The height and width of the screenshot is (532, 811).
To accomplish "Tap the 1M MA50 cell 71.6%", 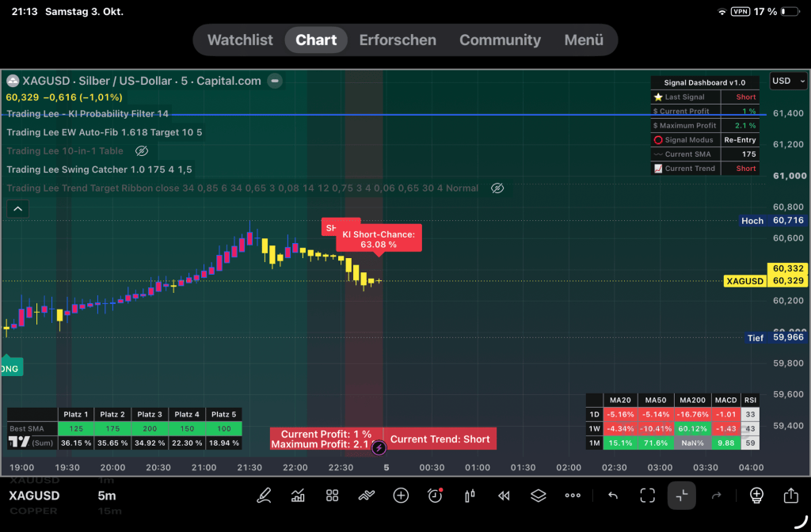I will [x=655, y=443].
